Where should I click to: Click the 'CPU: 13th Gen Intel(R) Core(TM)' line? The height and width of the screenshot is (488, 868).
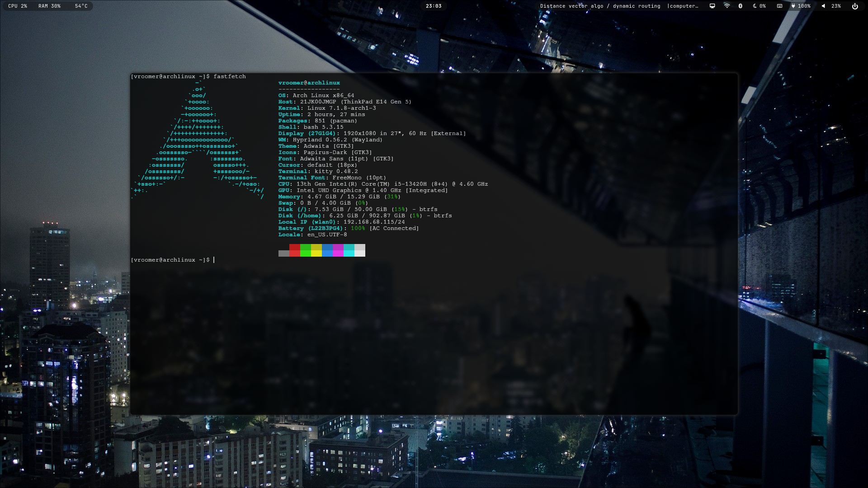point(383,184)
